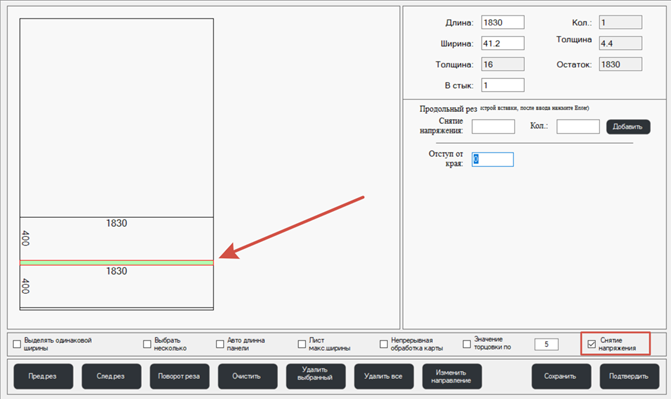The height and width of the screenshot is (399, 671).
Task: Select the large empty sheet area above panels
Action: tap(116, 118)
